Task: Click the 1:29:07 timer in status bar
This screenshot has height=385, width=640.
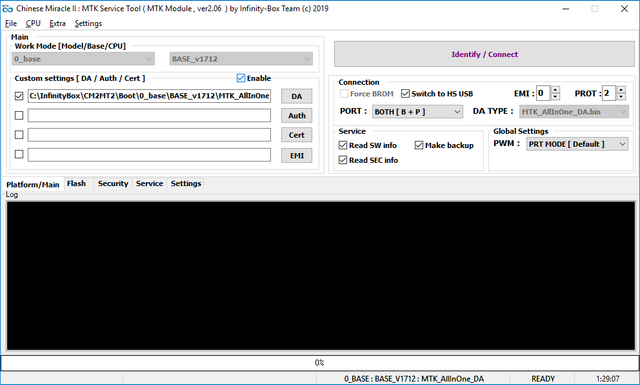Action: (608, 379)
